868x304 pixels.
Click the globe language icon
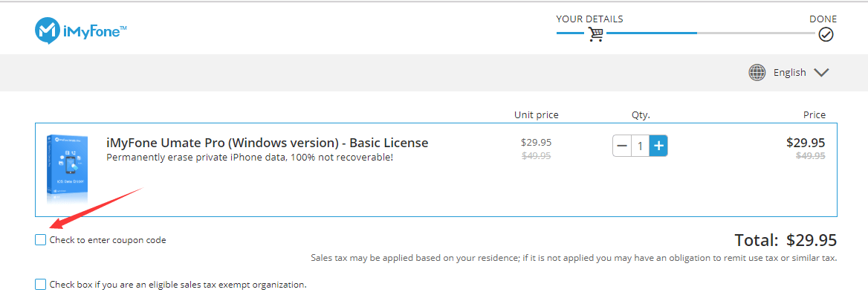(x=757, y=72)
